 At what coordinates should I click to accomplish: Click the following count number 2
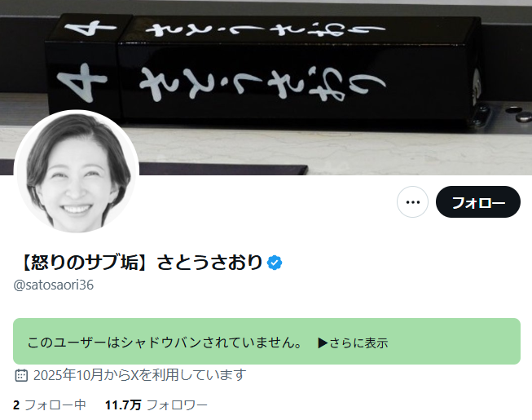16,405
